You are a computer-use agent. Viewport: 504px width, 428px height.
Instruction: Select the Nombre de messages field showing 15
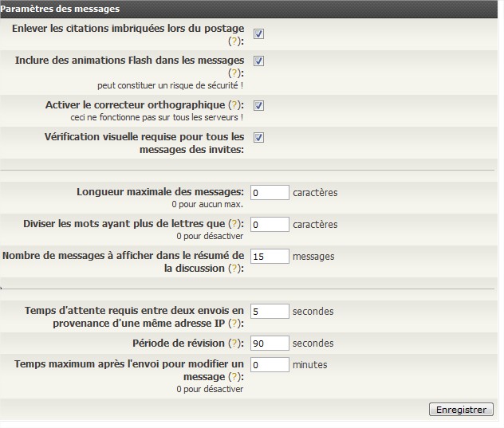point(270,257)
